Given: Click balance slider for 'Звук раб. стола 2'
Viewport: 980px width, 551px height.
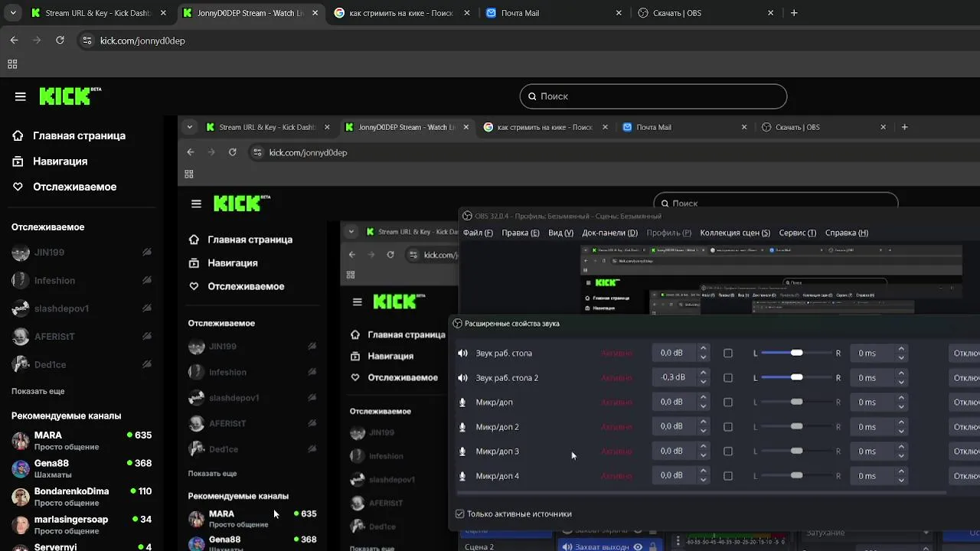Looking at the screenshot, I should point(796,378).
